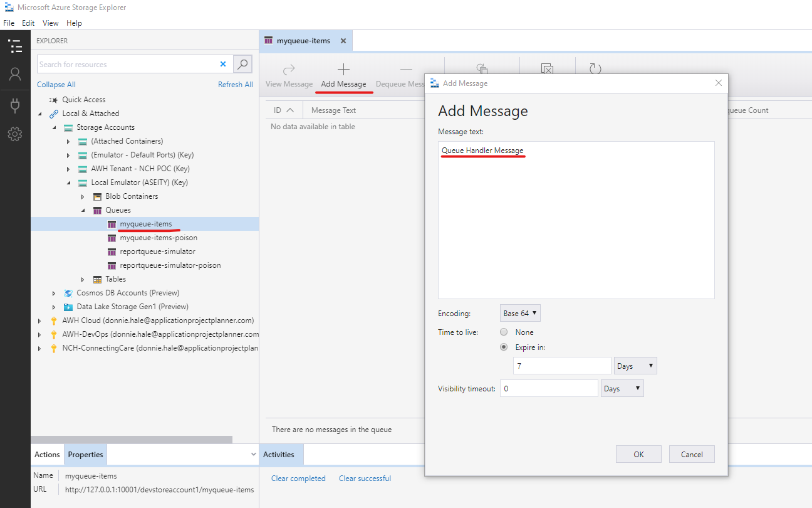The image size is (812, 508).
Task: Open the Expire in Days unit dropdown
Action: pos(635,366)
